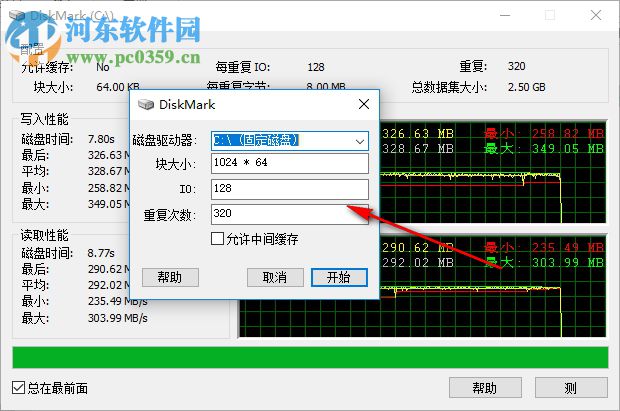Click read 磁盘时间 value 8.77s
Screen dimensions: 620x411
point(101,253)
